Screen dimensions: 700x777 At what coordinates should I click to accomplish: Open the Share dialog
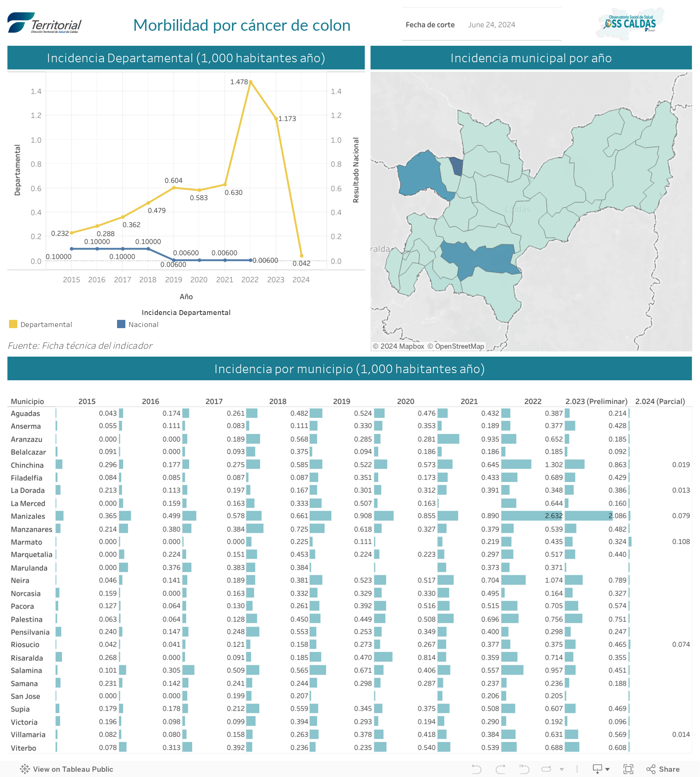[x=663, y=769]
